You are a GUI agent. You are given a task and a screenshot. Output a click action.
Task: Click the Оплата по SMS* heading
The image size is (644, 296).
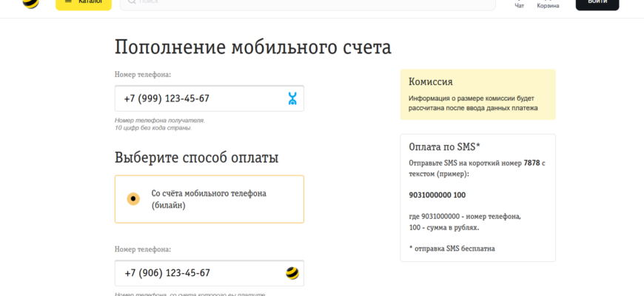tap(445, 147)
